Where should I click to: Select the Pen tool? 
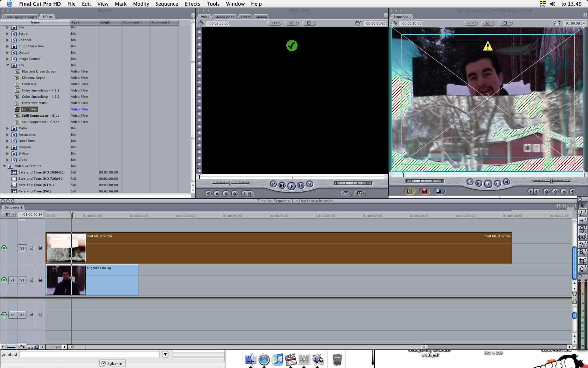pos(582,268)
